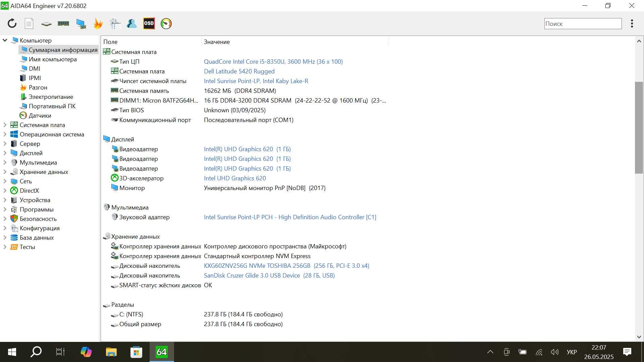The image size is (644, 362).
Task: Open the Датчики tree item
Action: 40,115
